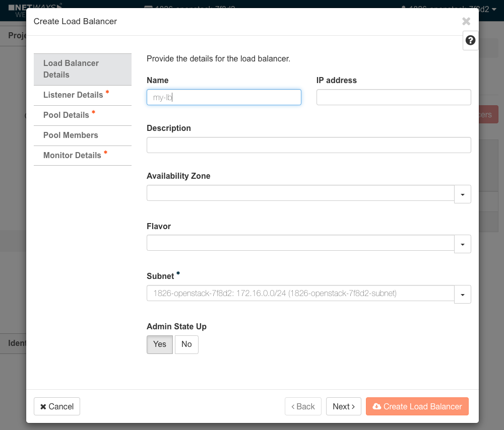Image resolution: width=504 pixels, height=430 pixels.
Task: Focus the Name input field
Action: point(224,97)
